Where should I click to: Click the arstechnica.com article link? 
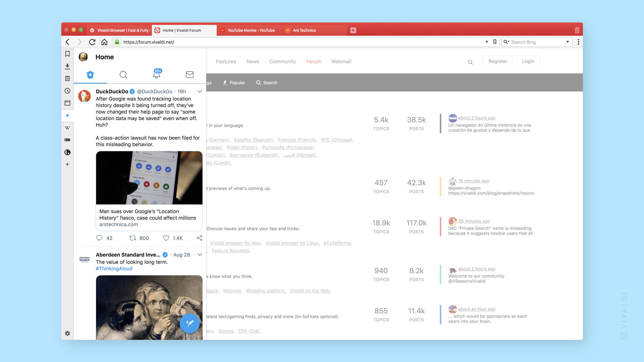(x=118, y=224)
